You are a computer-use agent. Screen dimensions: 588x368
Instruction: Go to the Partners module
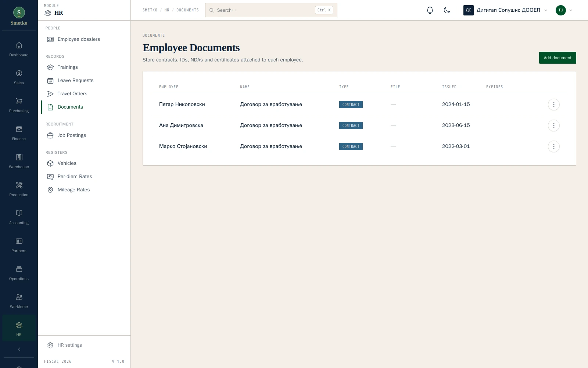click(x=19, y=245)
